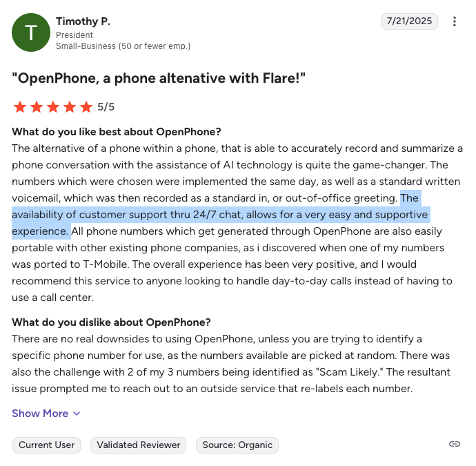Click the third rating star

[x=52, y=107]
